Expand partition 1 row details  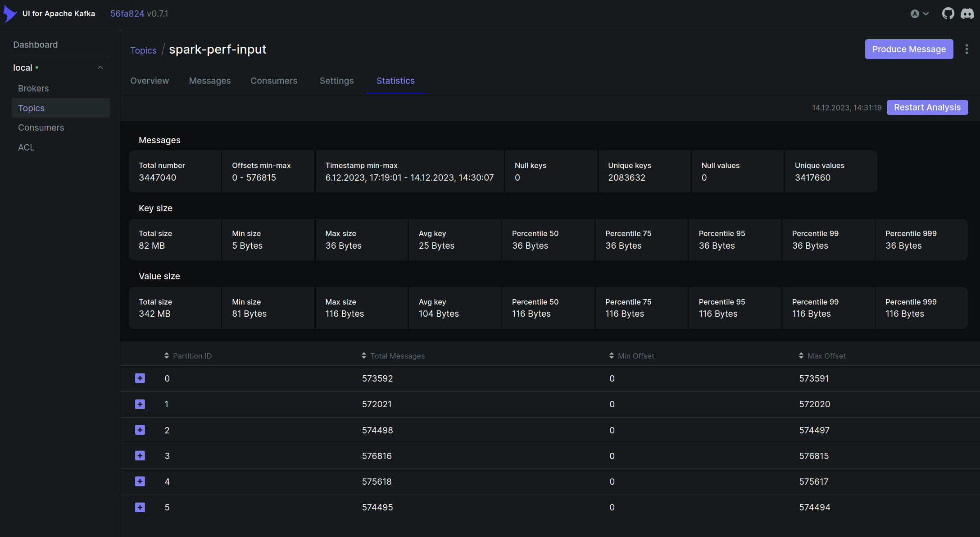tap(140, 404)
